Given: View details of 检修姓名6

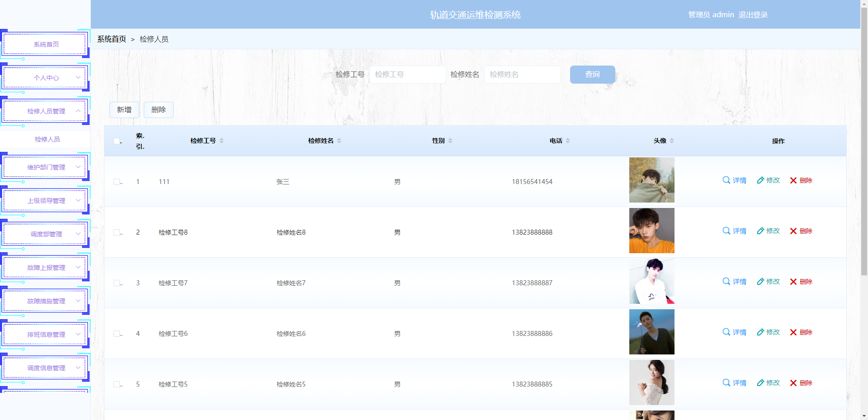Looking at the screenshot, I should 735,332.
